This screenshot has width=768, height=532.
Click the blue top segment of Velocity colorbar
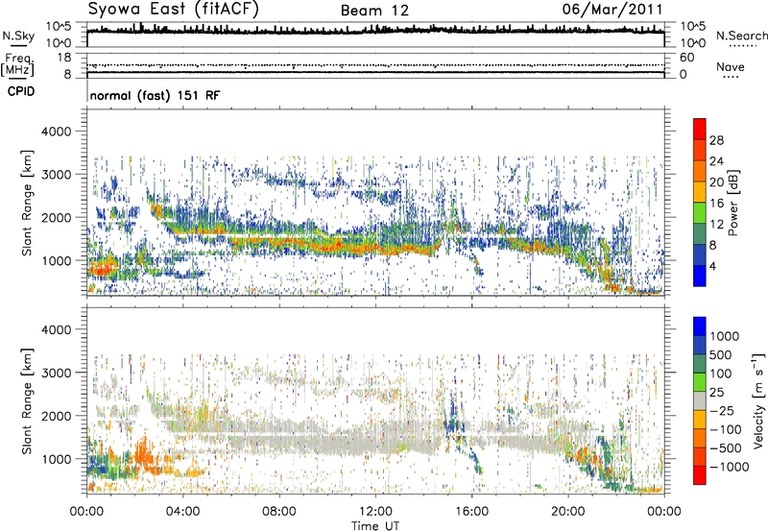coord(700,326)
